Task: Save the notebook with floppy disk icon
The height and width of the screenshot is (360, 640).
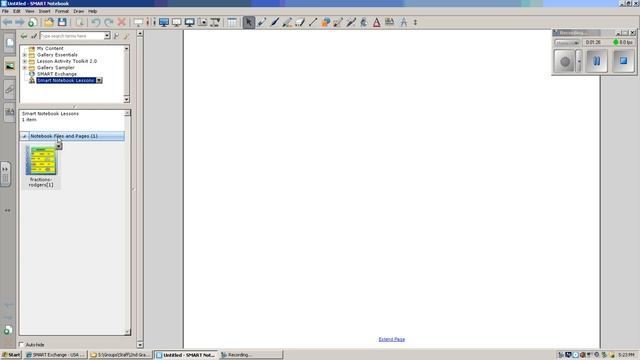Action: pyautogui.click(x=62, y=22)
